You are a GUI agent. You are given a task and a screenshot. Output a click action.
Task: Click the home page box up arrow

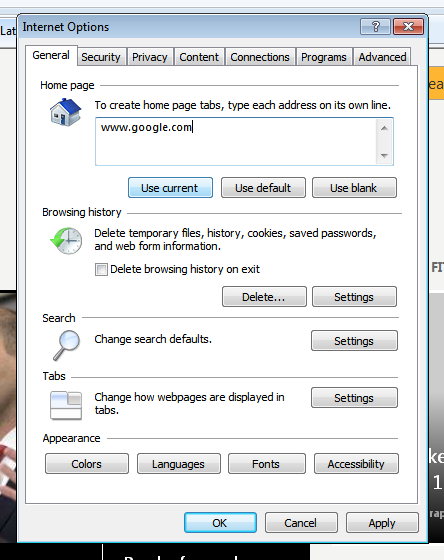click(384, 128)
